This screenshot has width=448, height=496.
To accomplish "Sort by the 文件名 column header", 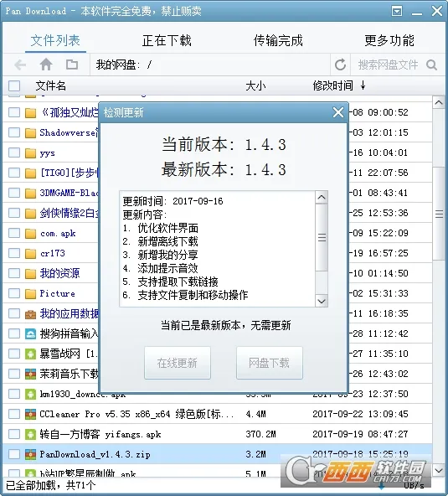I will 51,85.
